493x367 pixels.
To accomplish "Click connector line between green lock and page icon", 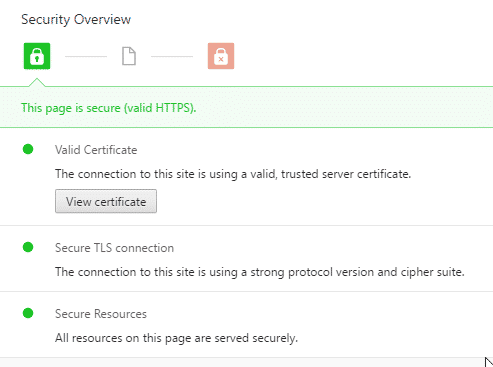I will pyautogui.click(x=86, y=56).
